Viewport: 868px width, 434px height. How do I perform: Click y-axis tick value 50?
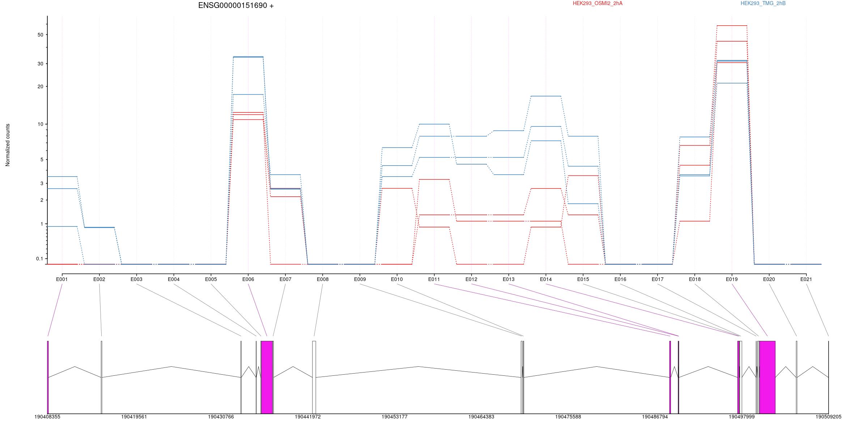[x=40, y=35]
